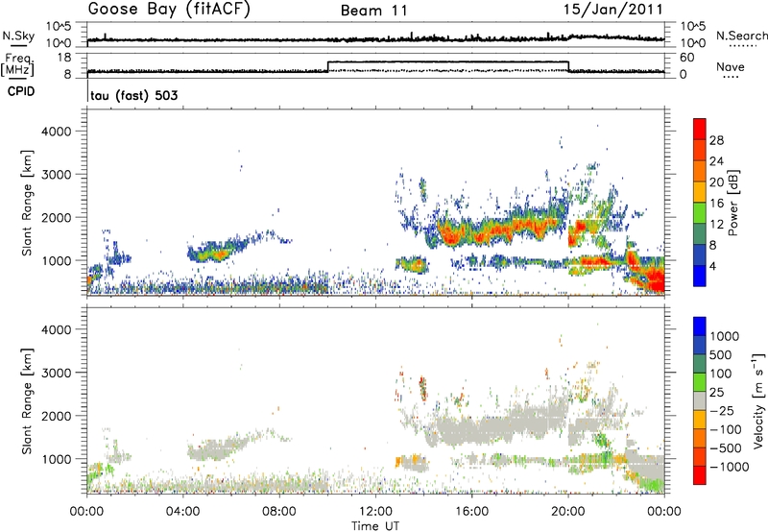
Task: Click the '20:00' time tick label
Action: coord(568,512)
